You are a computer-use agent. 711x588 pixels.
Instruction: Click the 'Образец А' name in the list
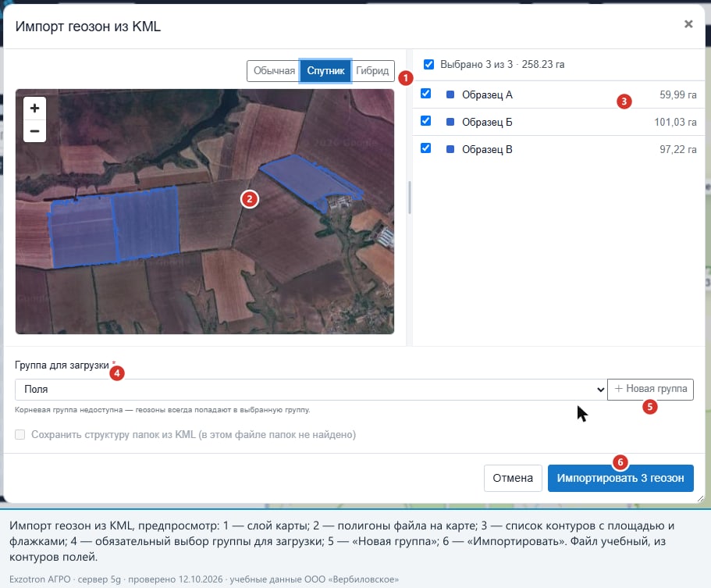tap(487, 94)
